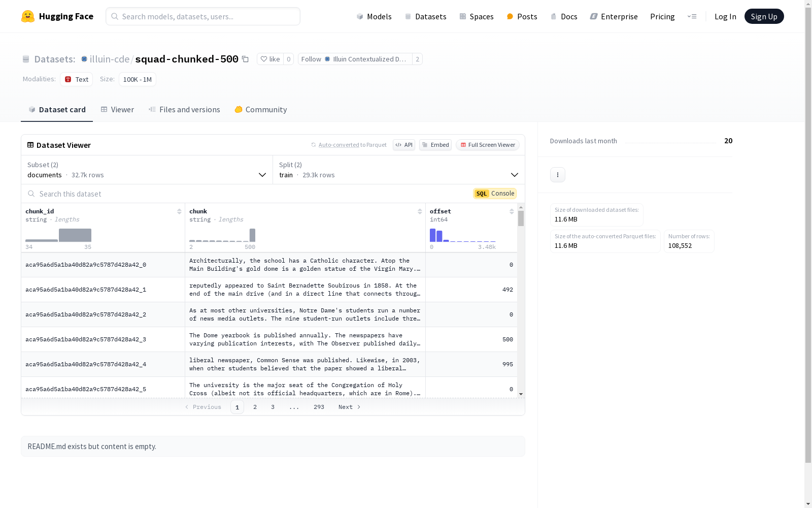Image resolution: width=812 pixels, height=508 pixels.
Task: Focus the top search models field
Action: pos(203,16)
